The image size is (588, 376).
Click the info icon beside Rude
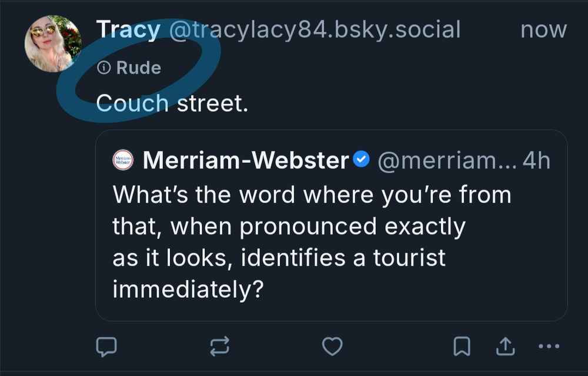tap(103, 68)
